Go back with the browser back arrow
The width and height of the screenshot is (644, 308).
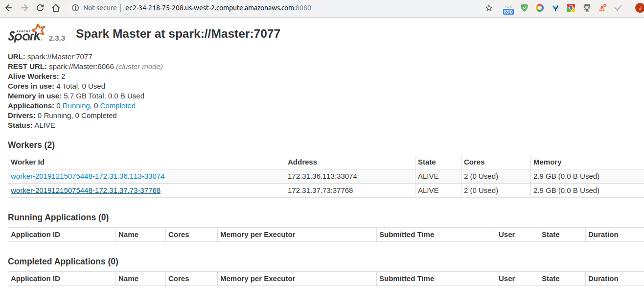click(x=9, y=8)
